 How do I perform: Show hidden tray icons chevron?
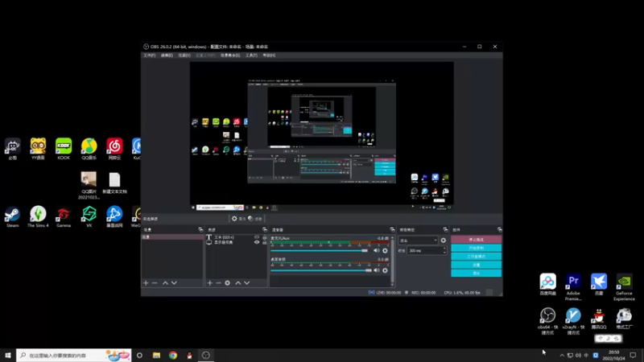562,356
